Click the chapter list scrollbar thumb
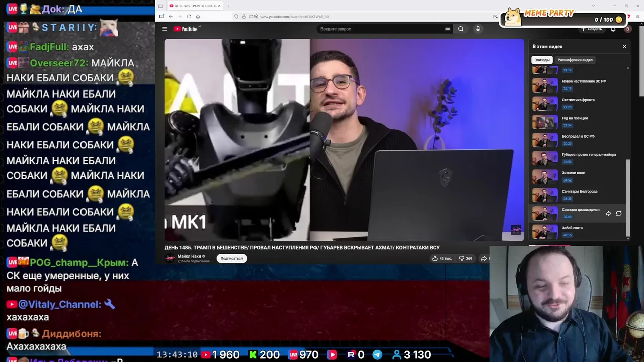 coord(627,197)
